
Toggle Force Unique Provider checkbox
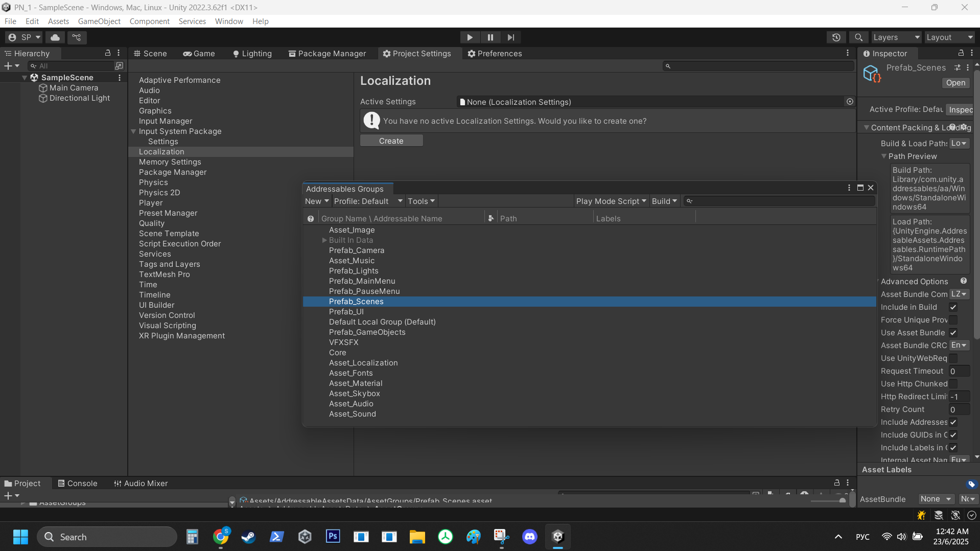(953, 320)
